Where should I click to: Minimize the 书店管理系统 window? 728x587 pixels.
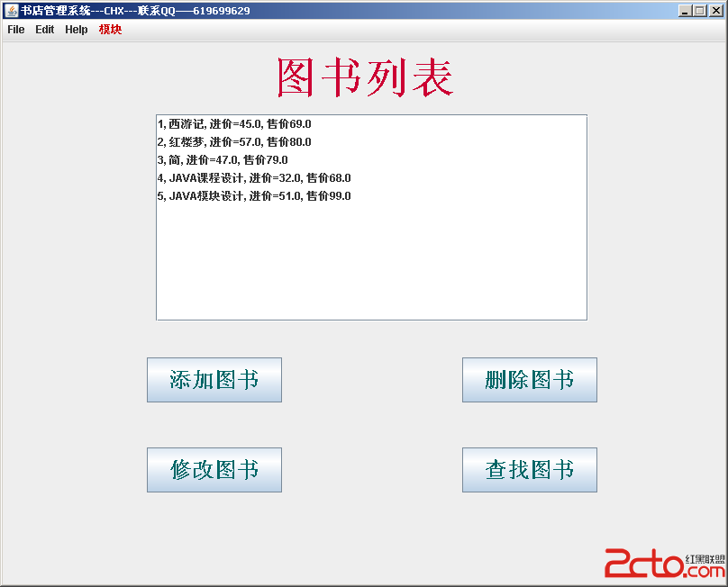click(685, 10)
